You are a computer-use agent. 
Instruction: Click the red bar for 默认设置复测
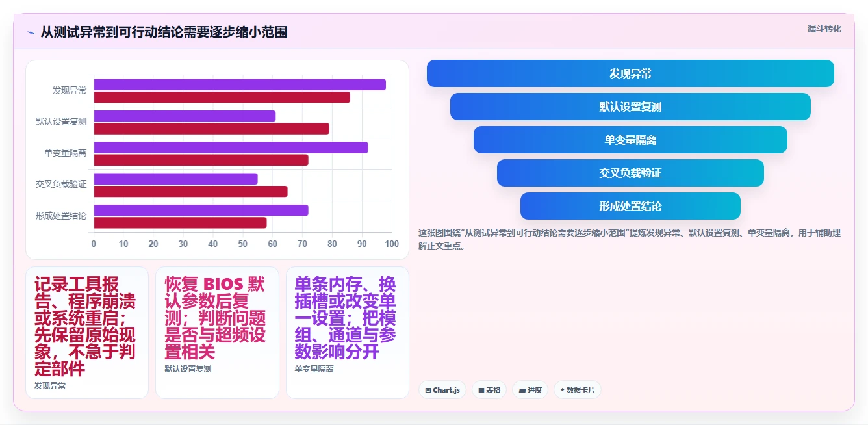point(212,129)
